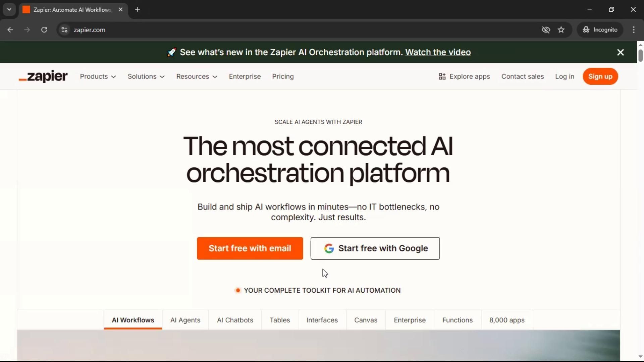Click the reload page icon
The width and height of the screenshot is (644, 362).
click(x=44, y=30)
